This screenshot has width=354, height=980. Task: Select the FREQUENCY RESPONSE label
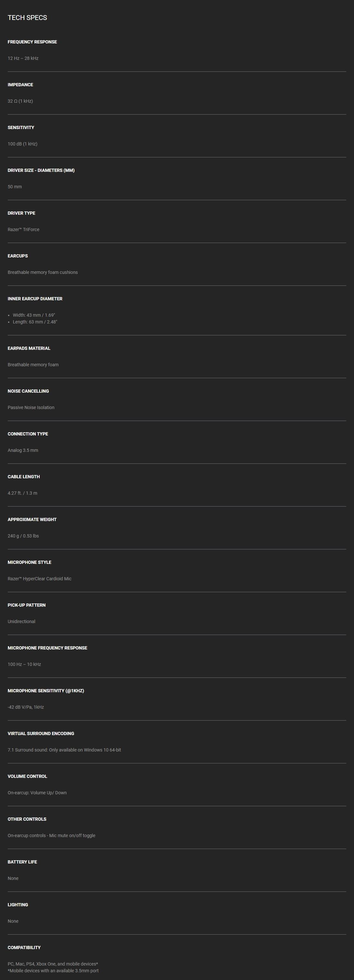(32, 42)
